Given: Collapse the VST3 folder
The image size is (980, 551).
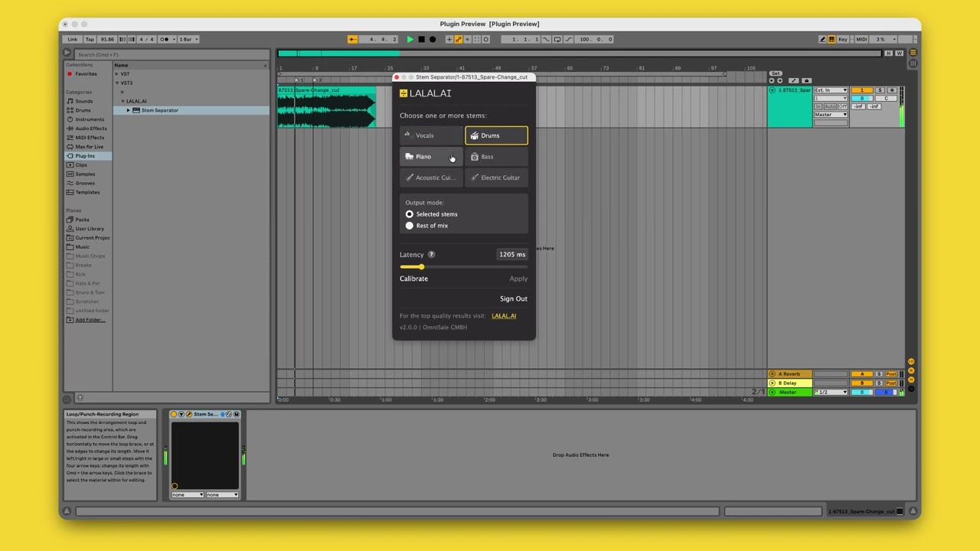Looking at the screenshot, I should pos(117,83).
